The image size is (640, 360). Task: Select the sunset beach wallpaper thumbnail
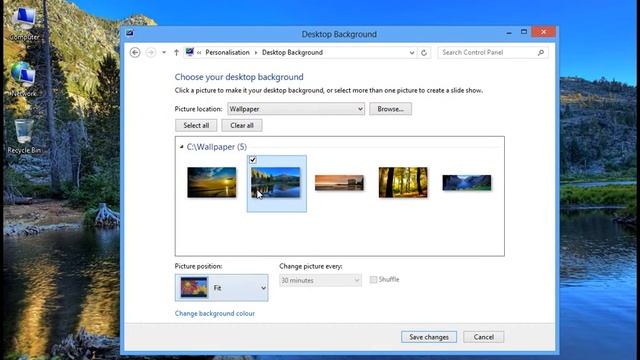[211, 182]
